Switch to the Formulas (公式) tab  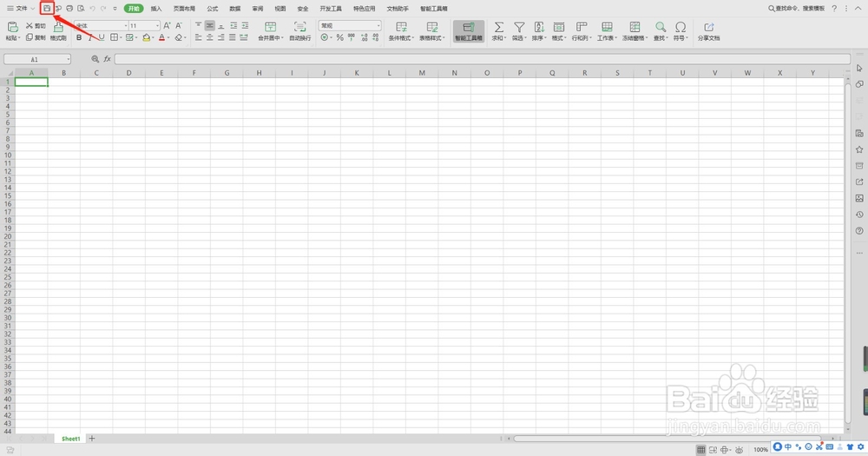pyautogui.click(x=213, y=9)
